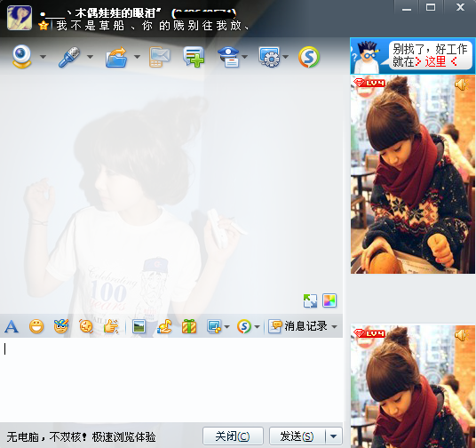Mute sound on lower QQ show image
This screenshot has height=448, width=476.
(x=462, y=335)
